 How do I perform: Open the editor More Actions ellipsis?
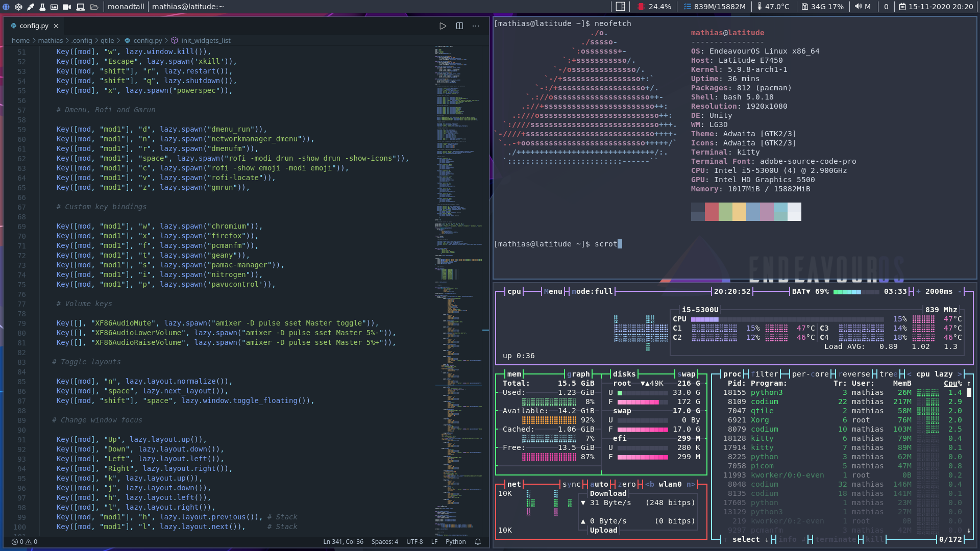(476, 26)
